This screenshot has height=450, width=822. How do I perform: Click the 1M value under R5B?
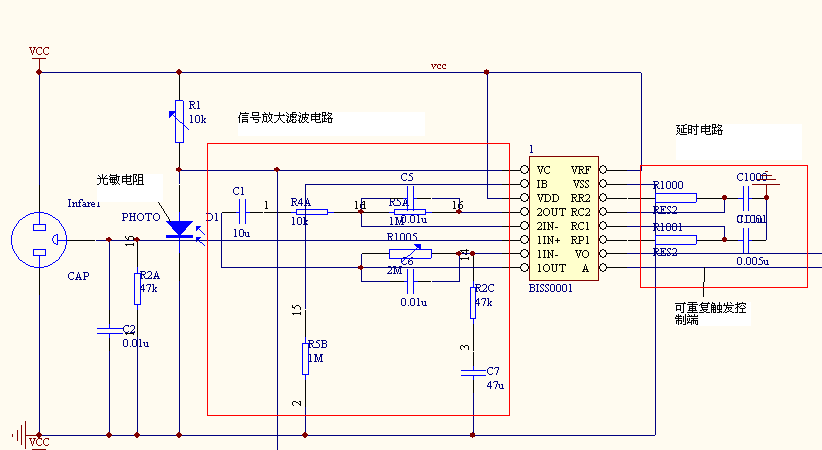coord(316,358)
